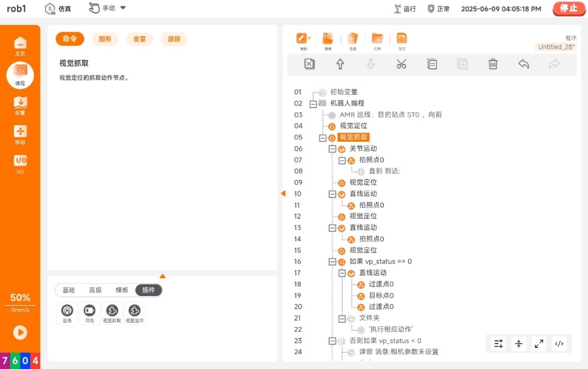Click the 巡线 plugin icon
The width and height of the screenshot is (588, 369).
[x=67, y=313]
